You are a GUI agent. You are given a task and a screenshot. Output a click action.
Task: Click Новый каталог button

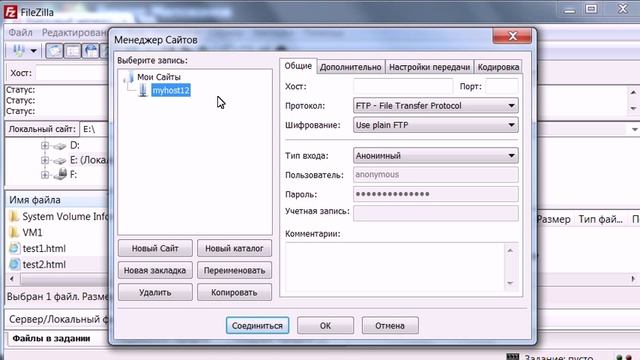234,248
